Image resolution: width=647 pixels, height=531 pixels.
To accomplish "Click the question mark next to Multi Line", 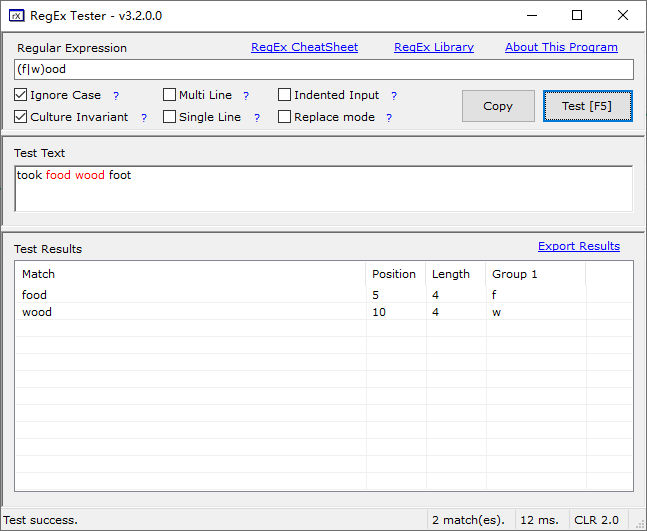I will click(246, 96).
